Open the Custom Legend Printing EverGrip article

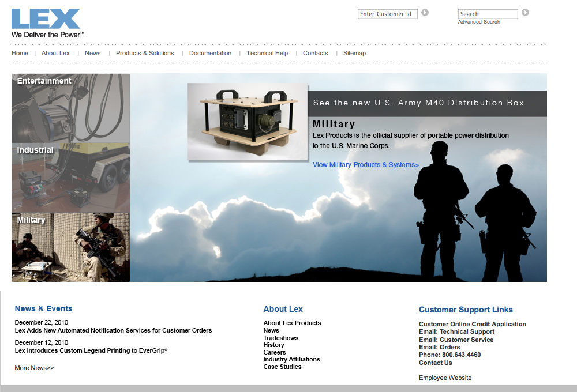pyautogui.click(x=91, y=351)
